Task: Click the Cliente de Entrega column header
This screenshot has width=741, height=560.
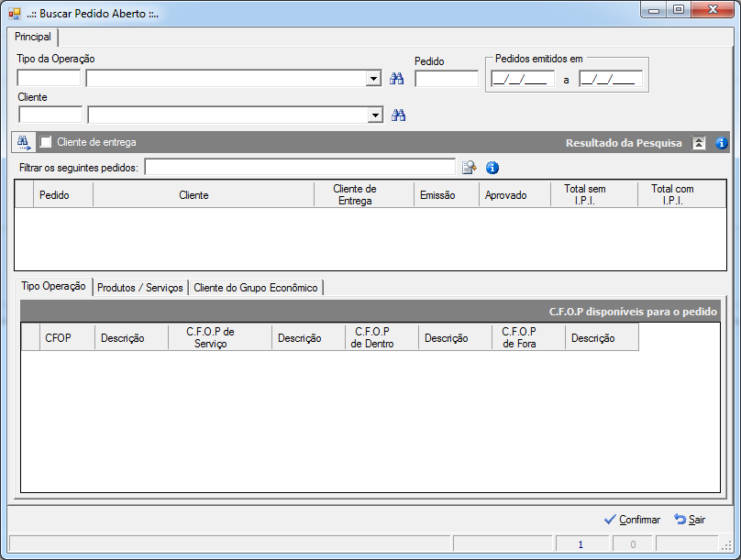Action: [x=364, y=194]
